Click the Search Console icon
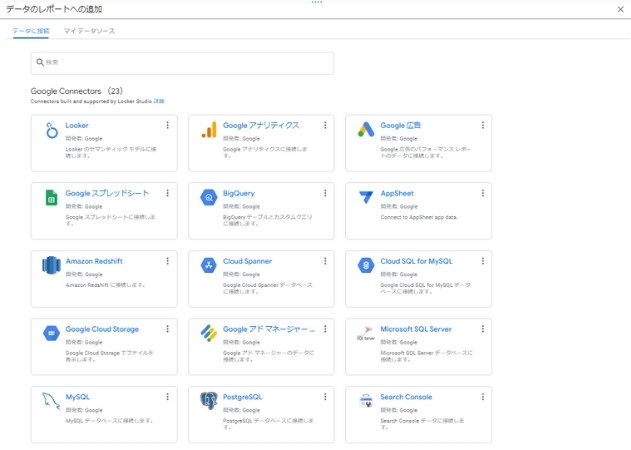This screenshot has height=450, width=631. pyautogui.click(x=366, y=401)
